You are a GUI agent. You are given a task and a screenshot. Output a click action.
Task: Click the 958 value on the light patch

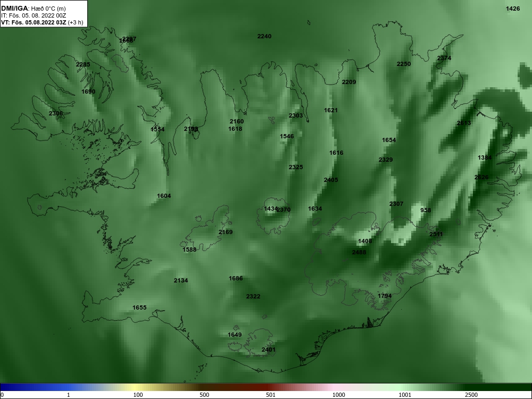426,210
